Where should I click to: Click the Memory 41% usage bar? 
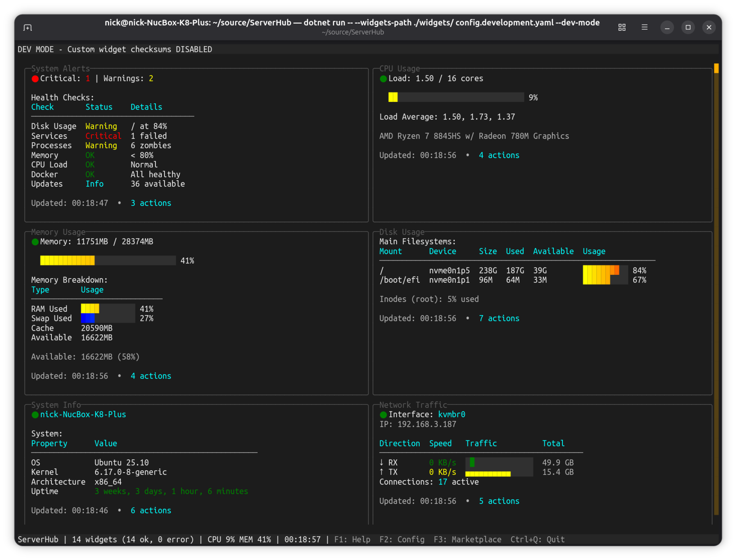[x=108, y=261]
